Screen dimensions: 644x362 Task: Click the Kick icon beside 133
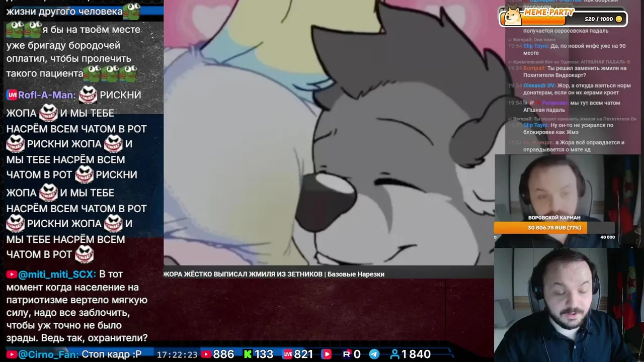pyautogui.click(x=248, y=354)
